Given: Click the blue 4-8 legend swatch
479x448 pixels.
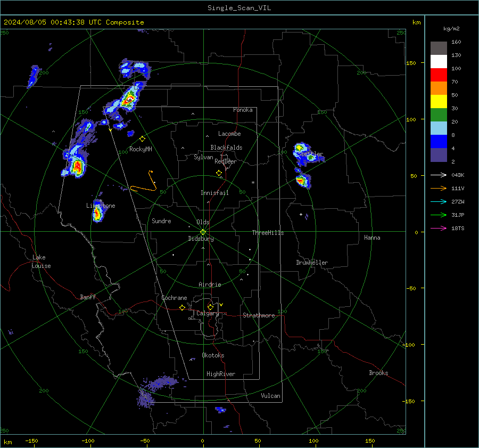Looking at the screenshot, I should [439, 142].
